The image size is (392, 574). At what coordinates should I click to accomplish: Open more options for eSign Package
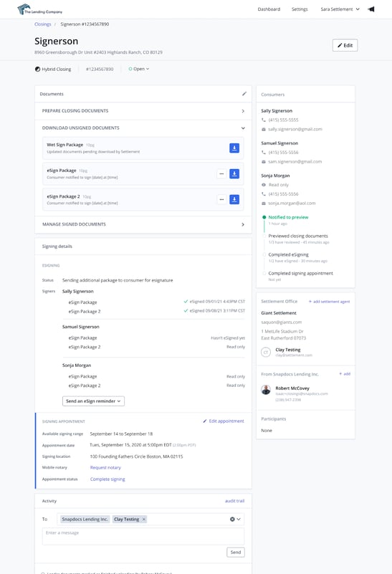tap(221, 174)
